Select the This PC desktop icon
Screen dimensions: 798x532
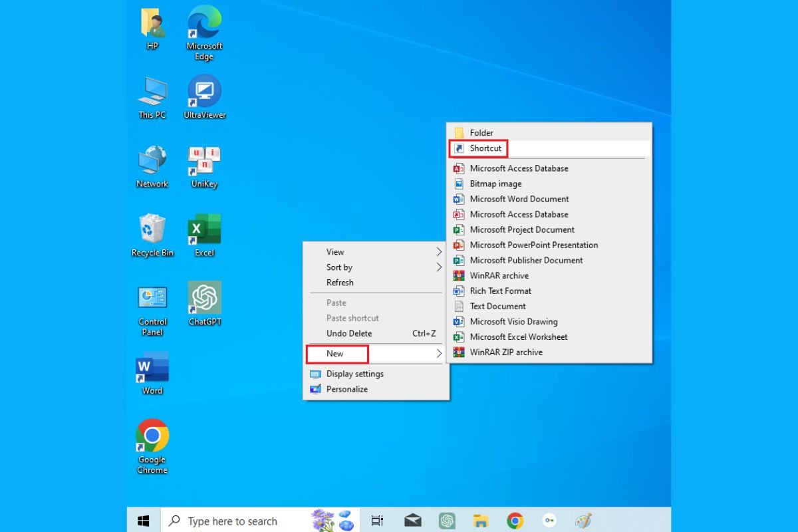(152, 98)
